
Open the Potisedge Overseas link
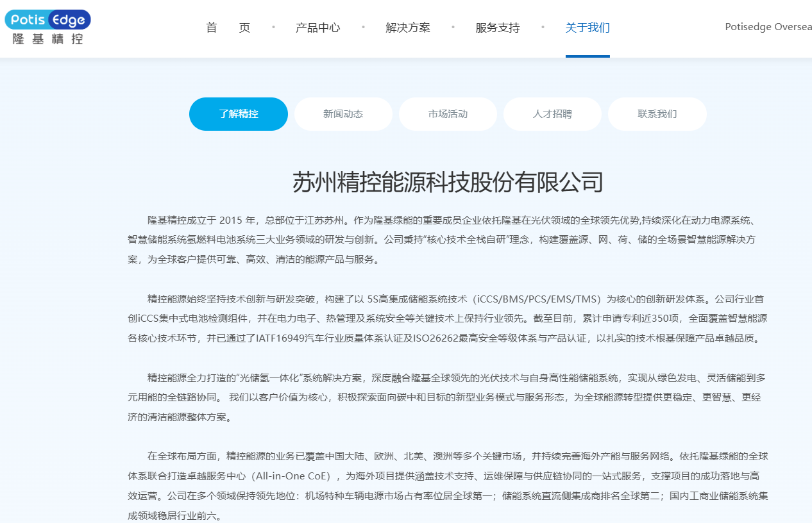(x=768, y=27)
